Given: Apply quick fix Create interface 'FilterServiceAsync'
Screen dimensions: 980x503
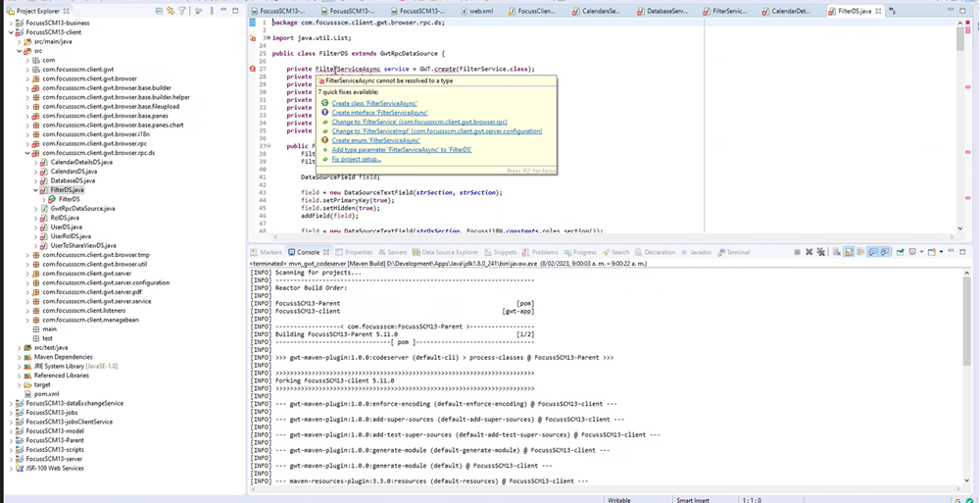Looking at the screenshot, I should click(380, 113).
